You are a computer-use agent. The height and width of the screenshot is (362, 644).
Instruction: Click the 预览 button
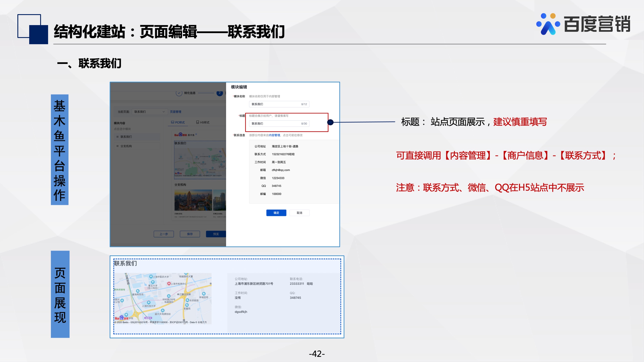pyautogui.click(x=216, y=234)
